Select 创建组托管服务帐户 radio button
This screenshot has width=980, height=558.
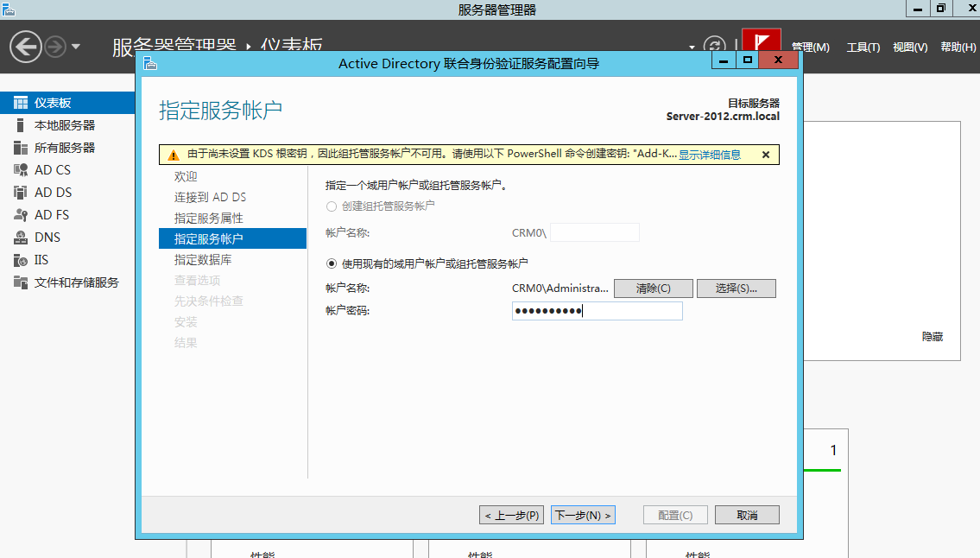(x=332, y=206)
